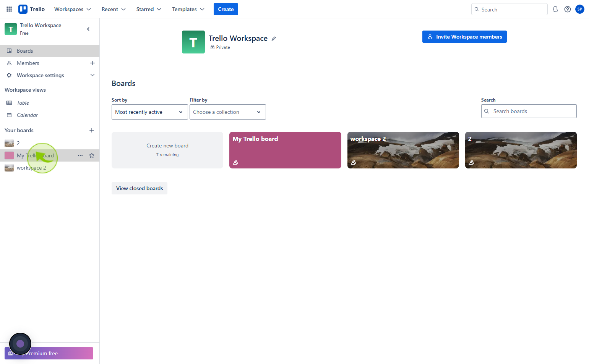Screen dimensions: 589x364
Task: Click the sidebar Trello Workspace T avatar
Action: pos(11,29)
